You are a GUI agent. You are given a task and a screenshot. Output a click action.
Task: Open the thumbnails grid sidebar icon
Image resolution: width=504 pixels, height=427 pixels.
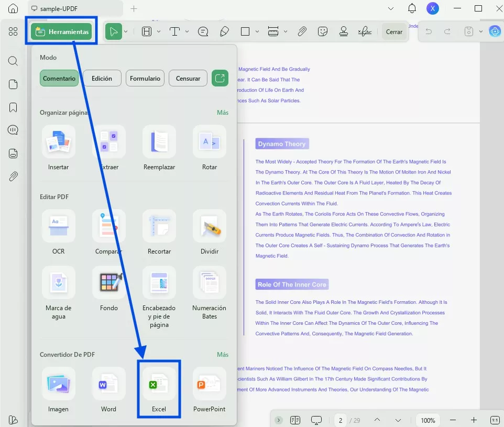pos(13,31)
